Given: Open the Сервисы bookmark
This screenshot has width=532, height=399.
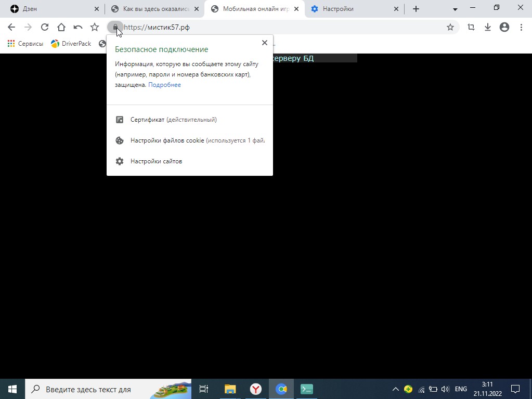Looking at the screenshot, I should (x=25, y=44).
